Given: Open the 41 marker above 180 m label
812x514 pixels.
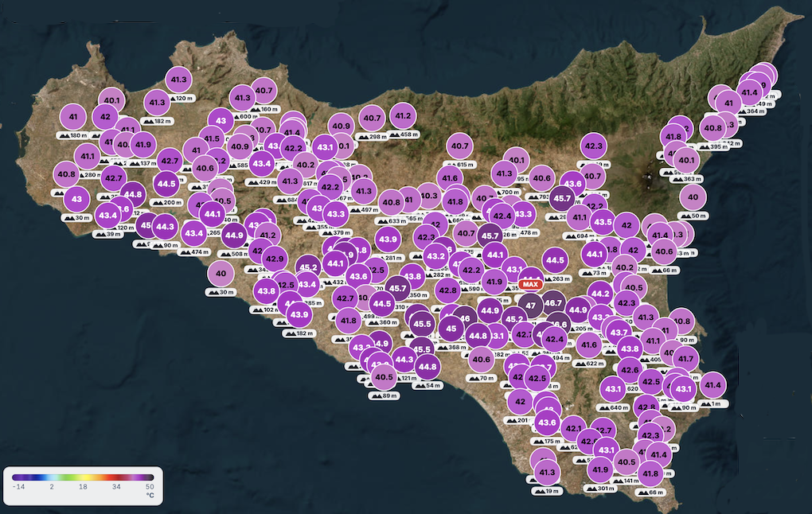Looking at the screenshot, I should point(73,116).
